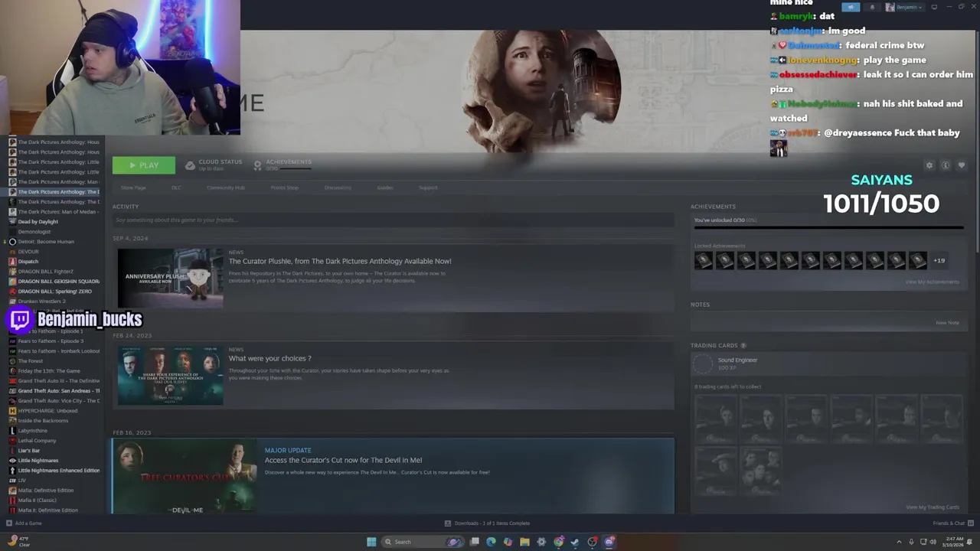Show game info via the info icon
Image resolution: width=980 pixels, height=551 pixels.
(946, 165)
